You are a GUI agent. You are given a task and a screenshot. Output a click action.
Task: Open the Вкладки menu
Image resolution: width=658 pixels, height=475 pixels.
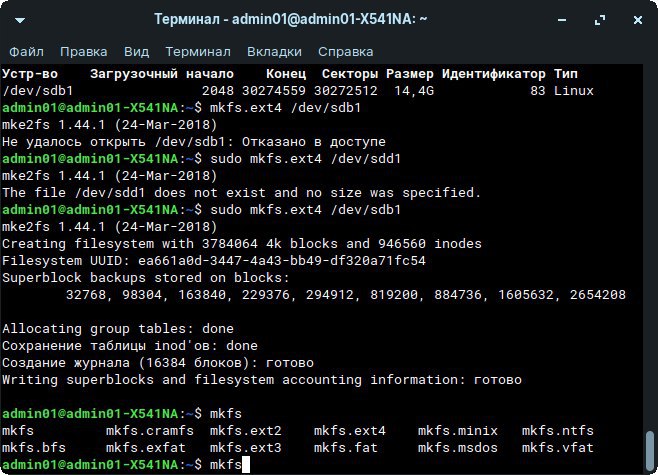(x=274, y=51)
